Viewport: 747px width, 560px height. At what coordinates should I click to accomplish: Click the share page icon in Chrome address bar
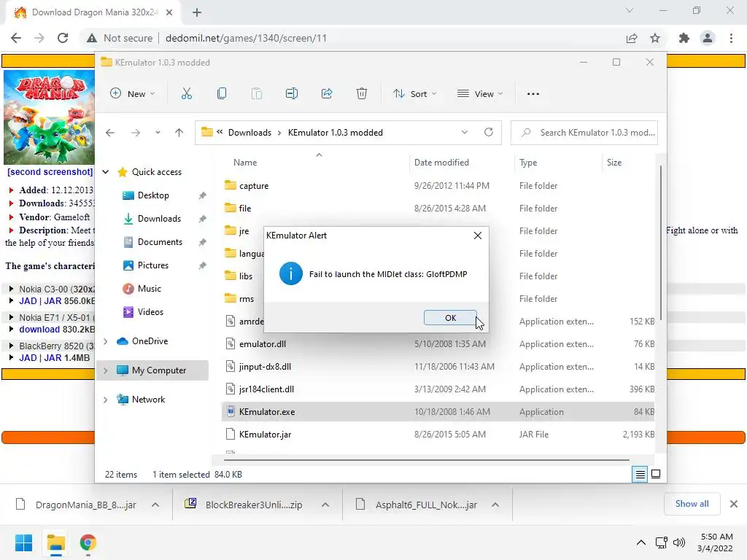point(632,38)
